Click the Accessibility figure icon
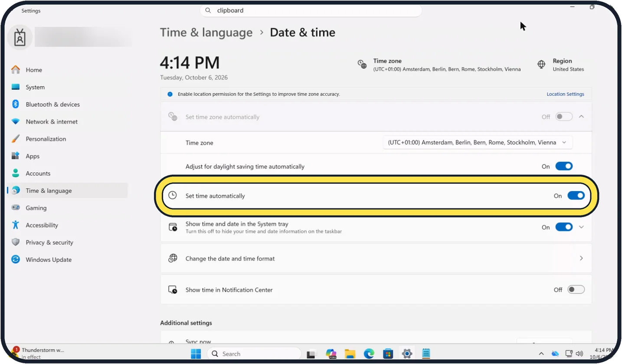The width and height of the screenshot is (622, 364). [x=16, y=225]
